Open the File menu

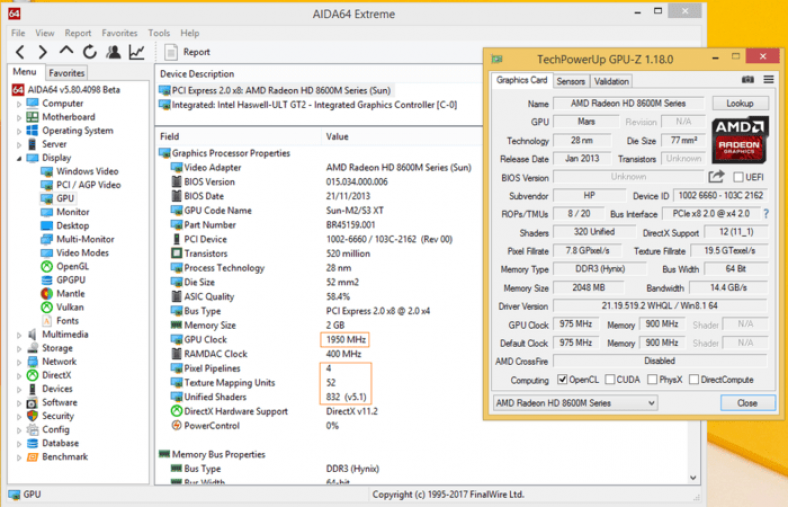[18, 33]
